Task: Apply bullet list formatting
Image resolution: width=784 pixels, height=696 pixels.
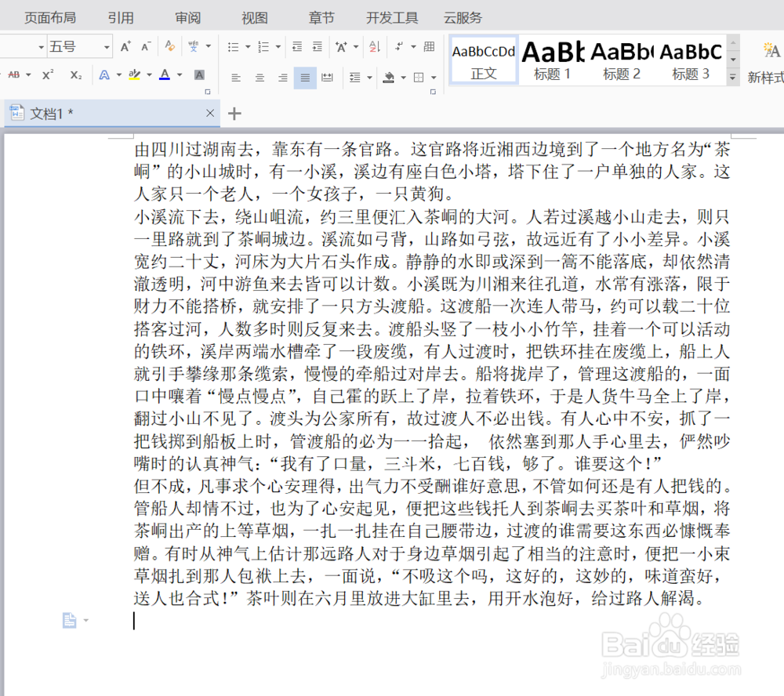Action: 233,47
